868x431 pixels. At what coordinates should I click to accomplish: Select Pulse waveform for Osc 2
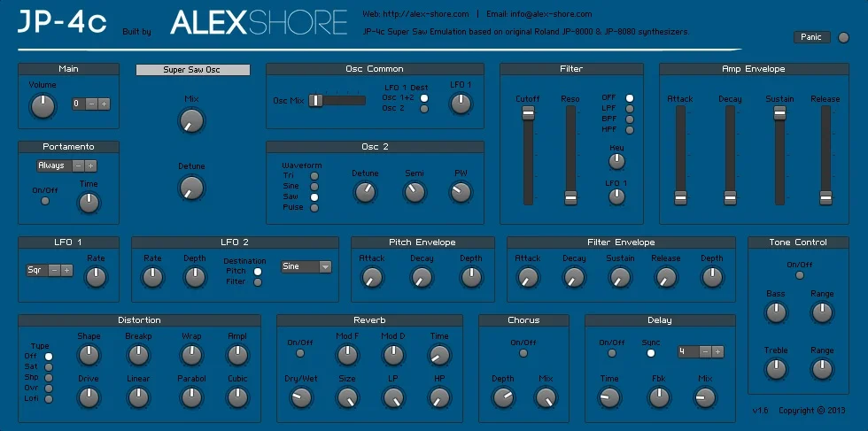pos(314,208)
